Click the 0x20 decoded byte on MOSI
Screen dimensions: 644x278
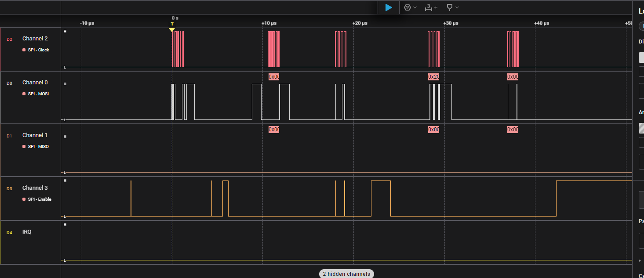(433, 77)
